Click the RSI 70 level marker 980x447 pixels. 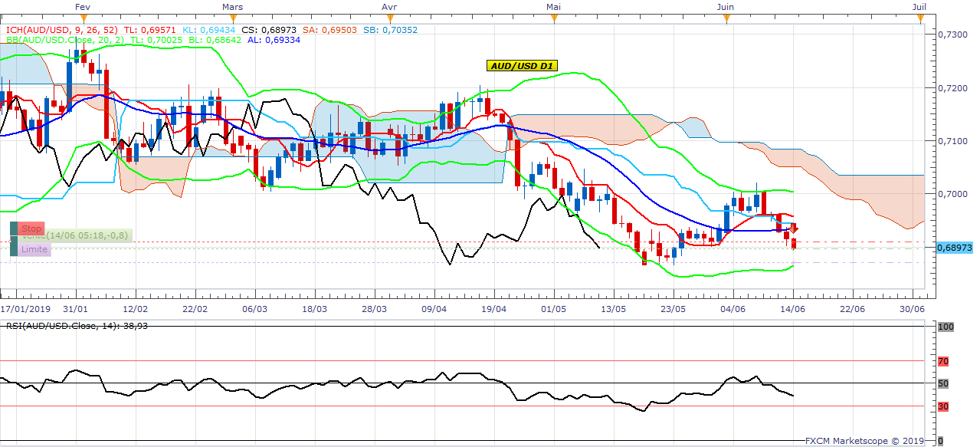(943, 360)
